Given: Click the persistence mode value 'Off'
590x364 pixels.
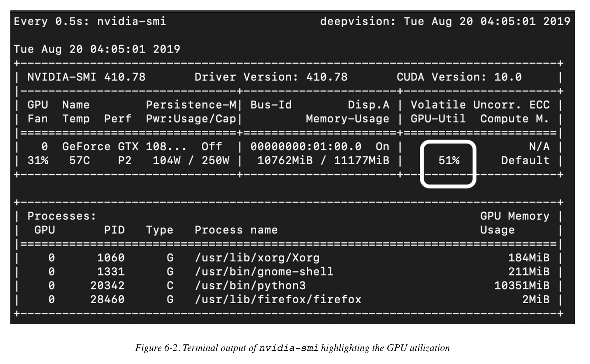Looking at the screenshot, I should pos(212,146).
